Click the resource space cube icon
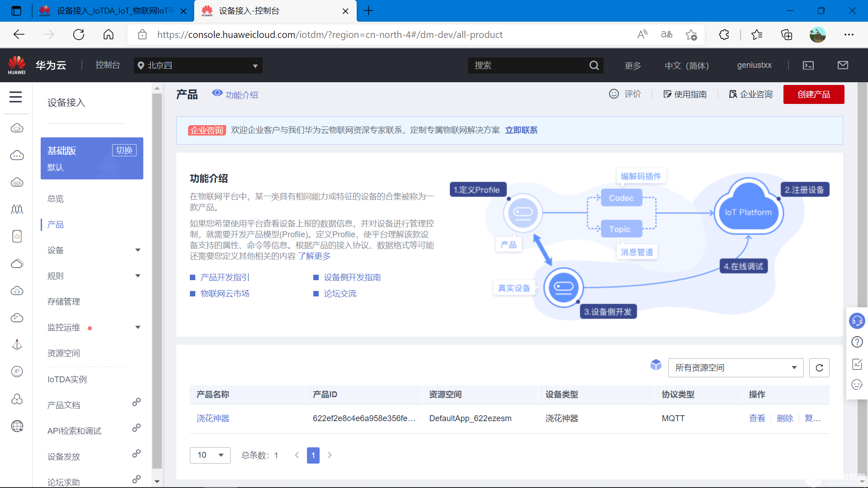Screen dimensions: 868x488 tap(656, 365)
